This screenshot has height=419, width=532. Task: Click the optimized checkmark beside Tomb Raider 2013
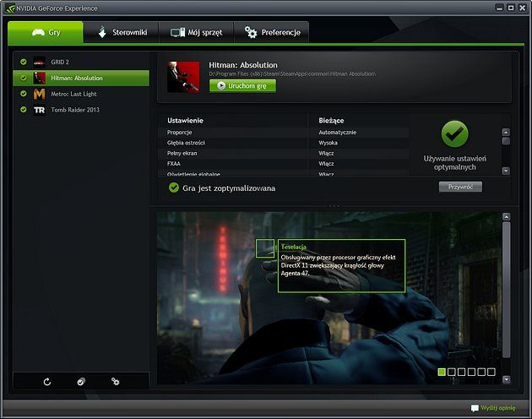click(24, 109)
